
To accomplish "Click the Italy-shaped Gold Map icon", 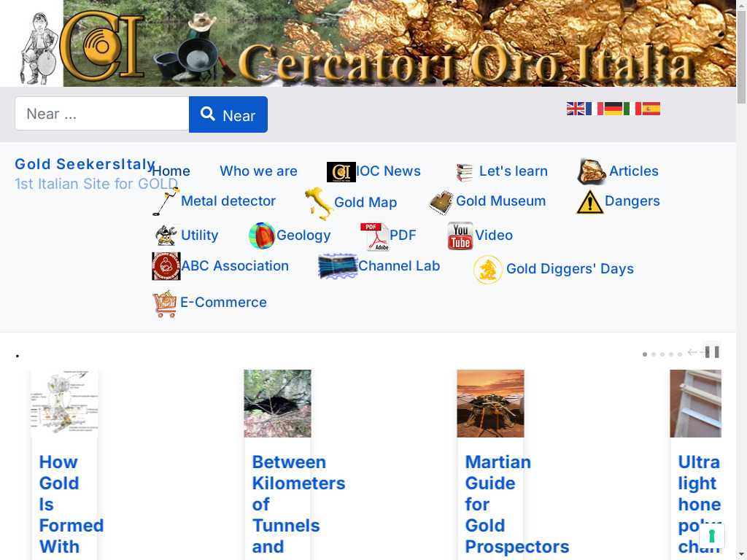I will 319,203.
